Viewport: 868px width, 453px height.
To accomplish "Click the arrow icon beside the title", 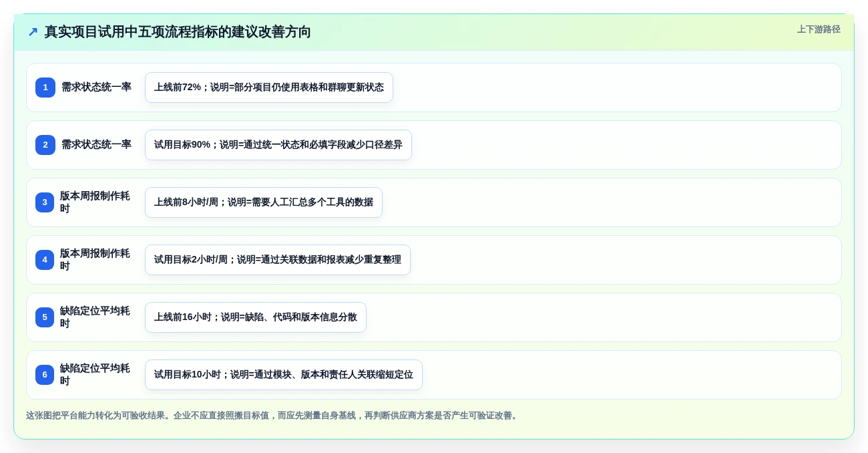I will pos(33,32).
